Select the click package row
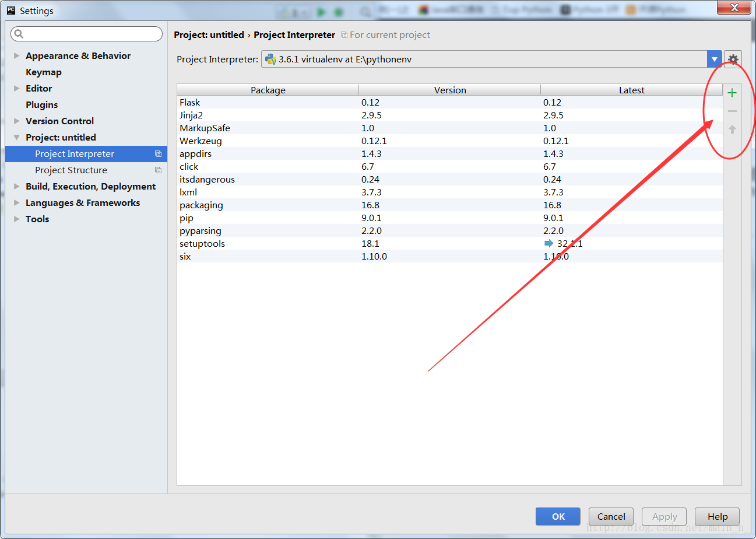756x539 pixels. point(450,167)
